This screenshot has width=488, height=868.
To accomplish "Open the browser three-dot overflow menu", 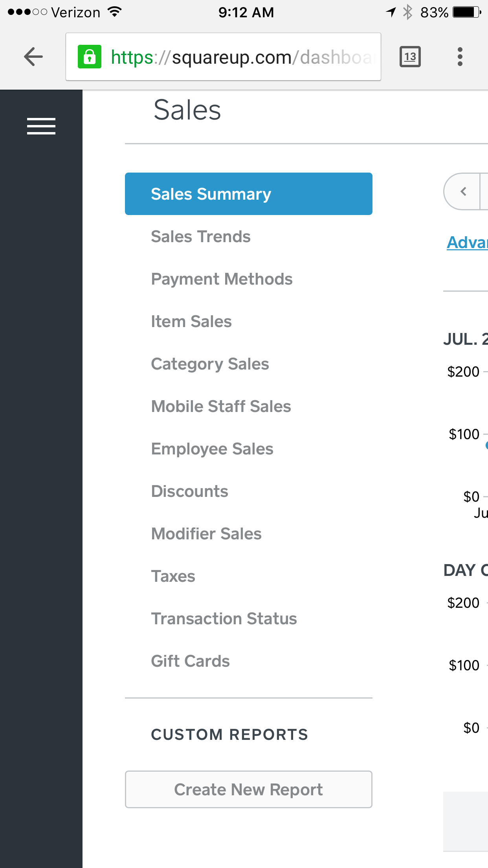I will coord(460,57).
